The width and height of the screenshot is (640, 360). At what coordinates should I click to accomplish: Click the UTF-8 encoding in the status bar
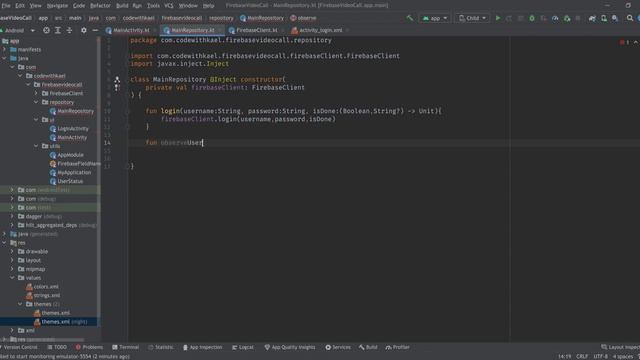[x=600, y=356]
